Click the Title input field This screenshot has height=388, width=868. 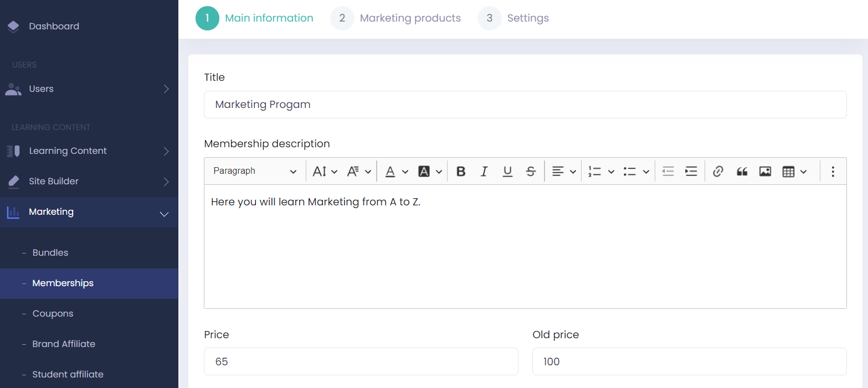pyautogui.click(x=525, y=105)
